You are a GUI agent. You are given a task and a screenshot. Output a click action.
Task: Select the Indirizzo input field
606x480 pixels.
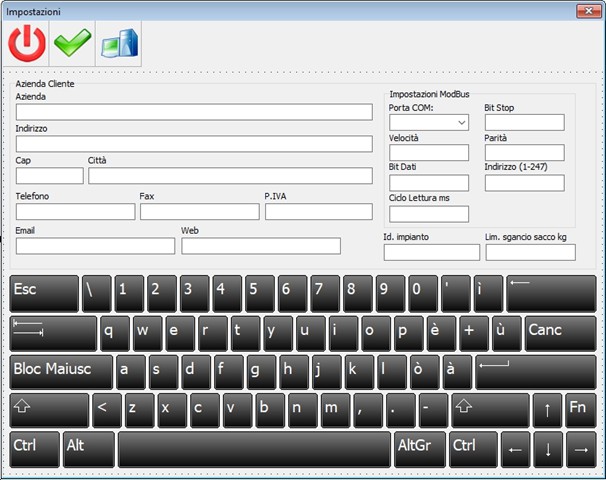193,144
